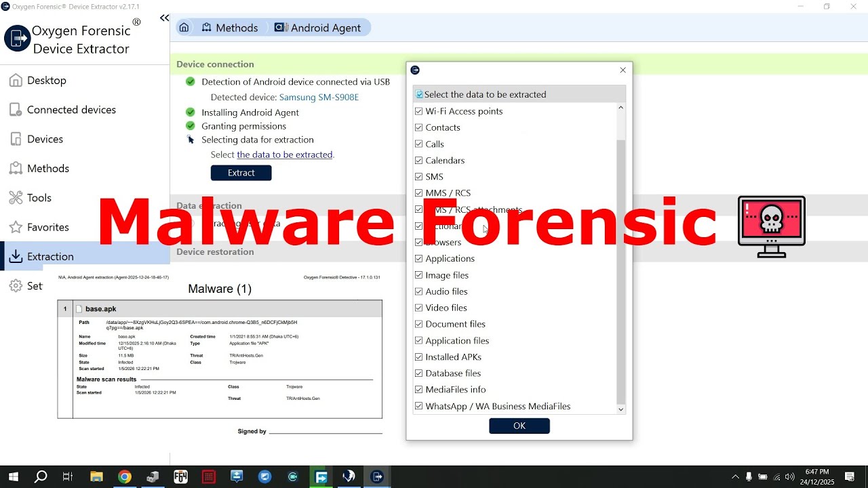Viewport: 868px width, 488px height.
Task: Uncheck the SMS checkbox
Action: [x=419, y=177]
